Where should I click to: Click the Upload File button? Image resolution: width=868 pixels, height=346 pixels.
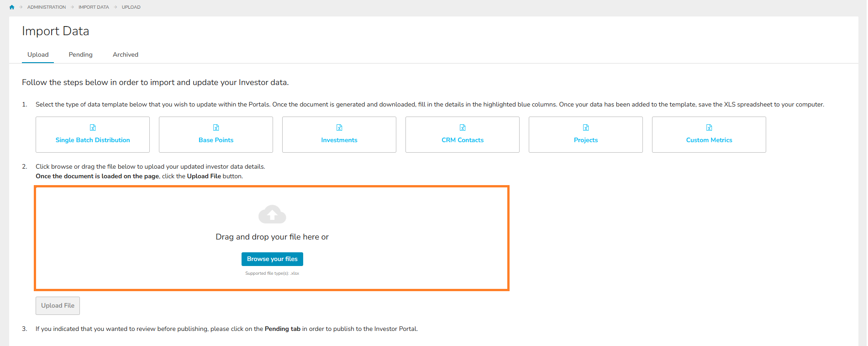tap(58, 306)
